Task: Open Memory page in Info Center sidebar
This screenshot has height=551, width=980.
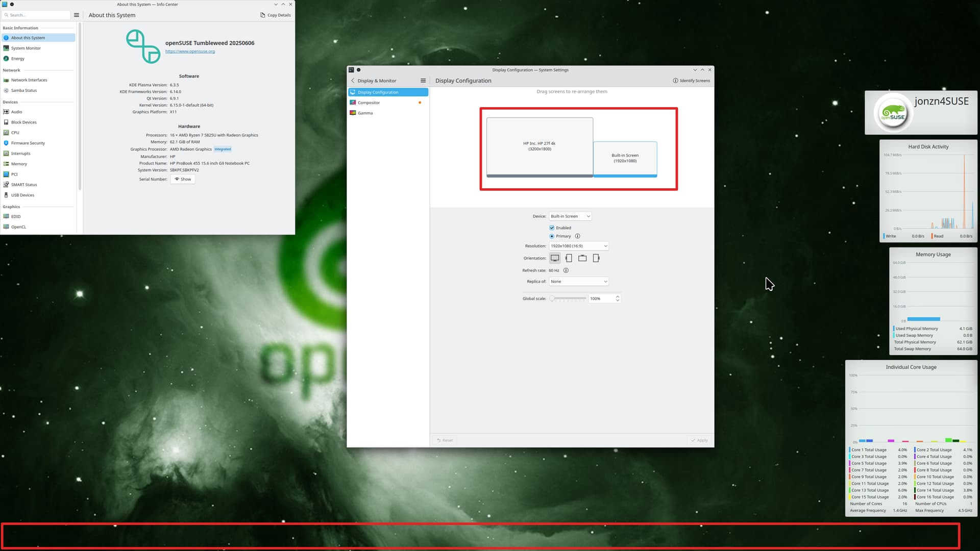Action: (38, 164)
